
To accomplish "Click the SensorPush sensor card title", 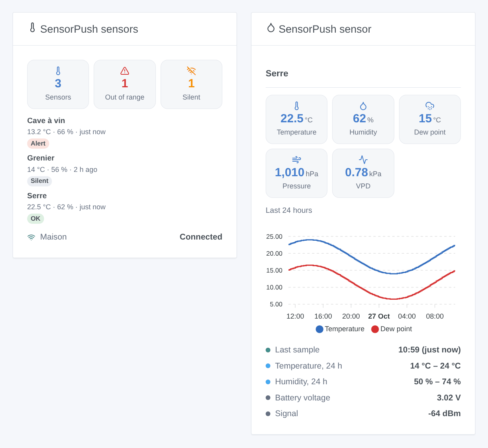I will coord(325,29).
